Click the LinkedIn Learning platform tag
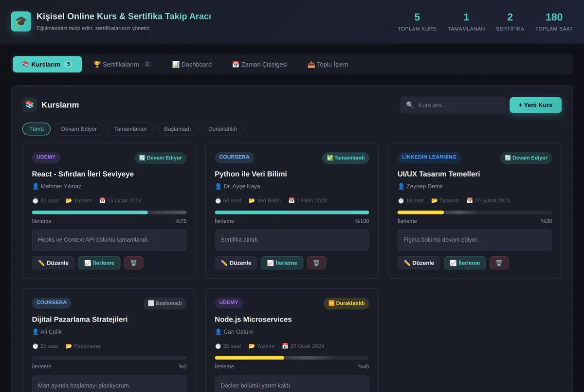Image resolution: width=584 pixels, height=392 pixels. coord(429,157)
